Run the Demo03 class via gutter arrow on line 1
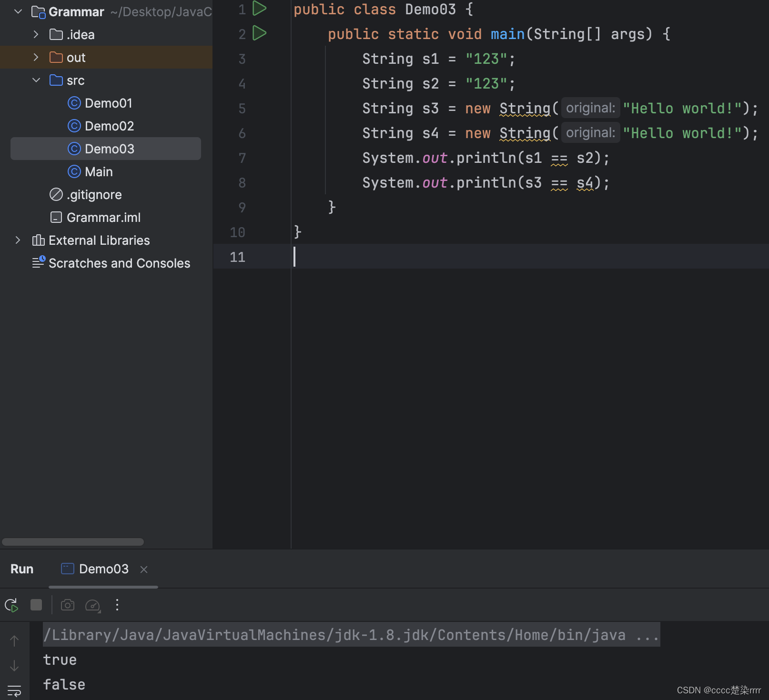Screen dimensions: 769x700 tap(259, 9)
